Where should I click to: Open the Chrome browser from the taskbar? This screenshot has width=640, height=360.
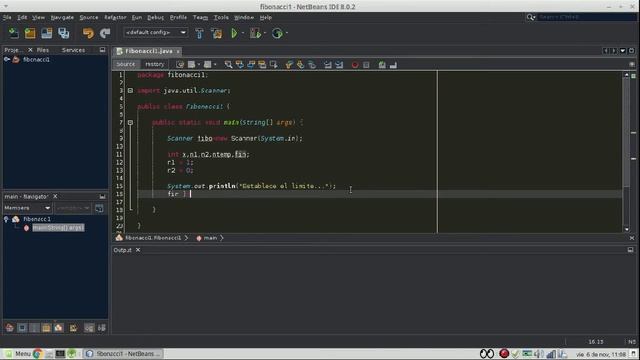[x=38, y=353]
